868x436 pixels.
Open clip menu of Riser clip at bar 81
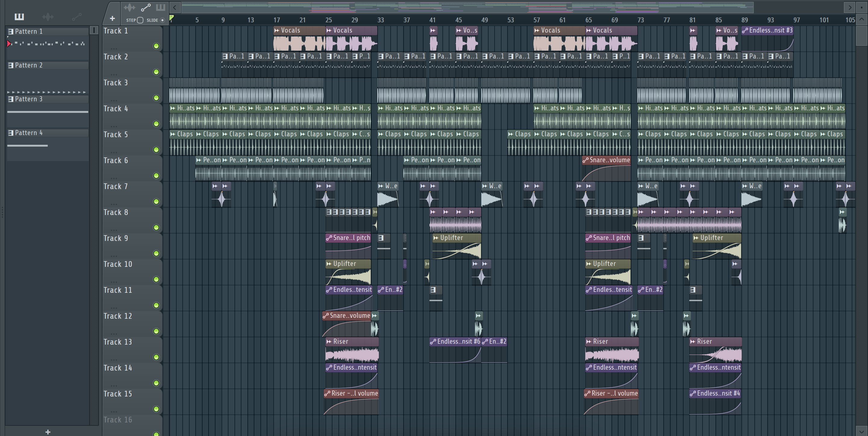693,342
